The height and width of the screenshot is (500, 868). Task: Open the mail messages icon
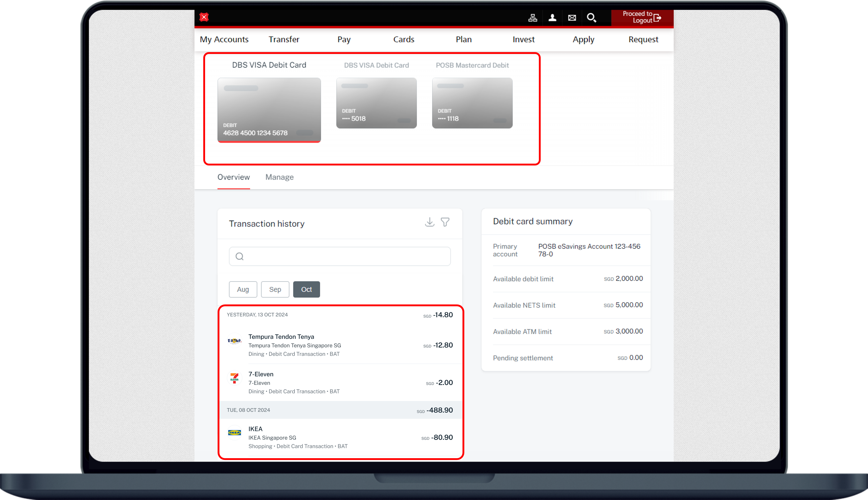point(572,18)
